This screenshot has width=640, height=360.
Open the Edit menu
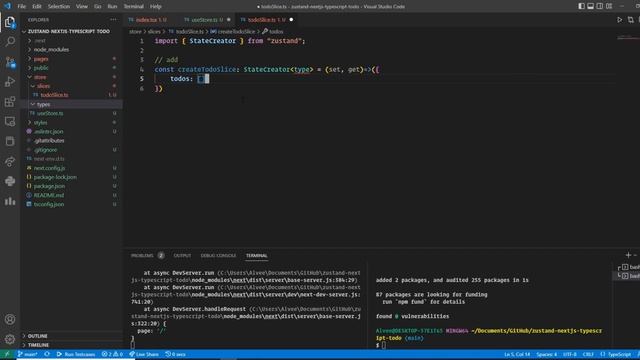[37, 7]
